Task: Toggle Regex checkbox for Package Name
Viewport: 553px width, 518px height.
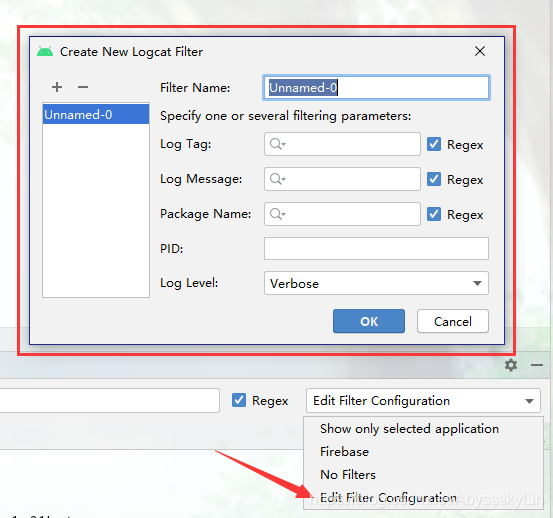Action: 434,214
